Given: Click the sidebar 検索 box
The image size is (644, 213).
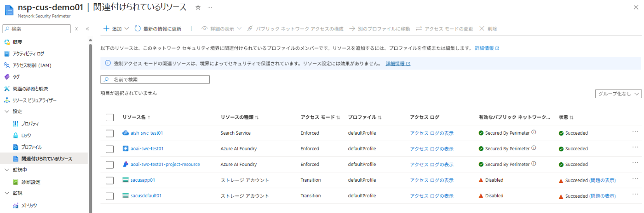Looking at the screenshot, I should pos(36,29).
